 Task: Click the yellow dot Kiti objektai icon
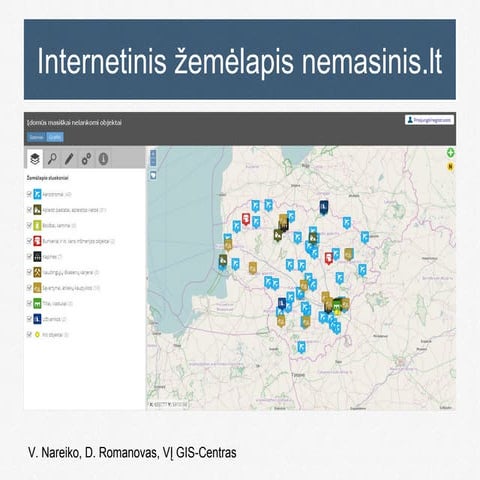(37, 334)
